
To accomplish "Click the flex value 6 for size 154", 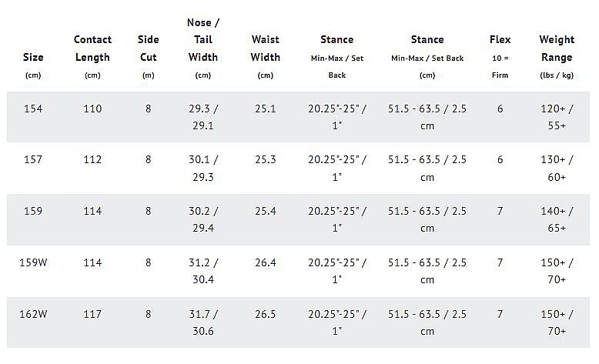I will click(500, 109).
